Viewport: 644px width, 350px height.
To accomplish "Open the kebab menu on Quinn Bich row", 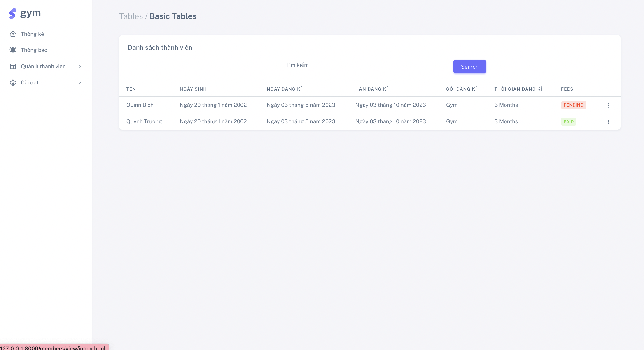I will [608, 105].
